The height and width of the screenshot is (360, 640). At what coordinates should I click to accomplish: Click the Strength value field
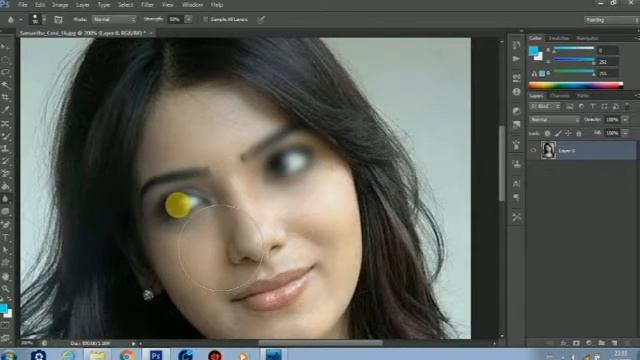[x=175, y=19]
